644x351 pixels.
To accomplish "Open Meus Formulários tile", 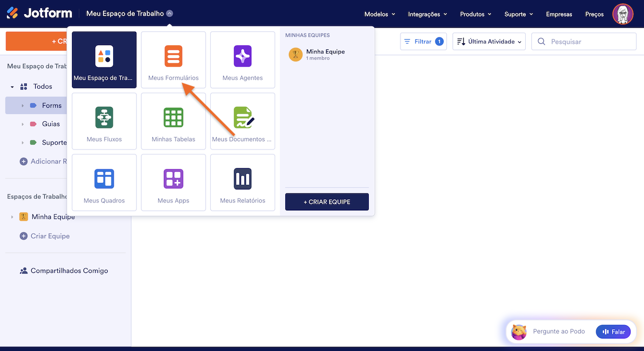I will coord(174,60).
